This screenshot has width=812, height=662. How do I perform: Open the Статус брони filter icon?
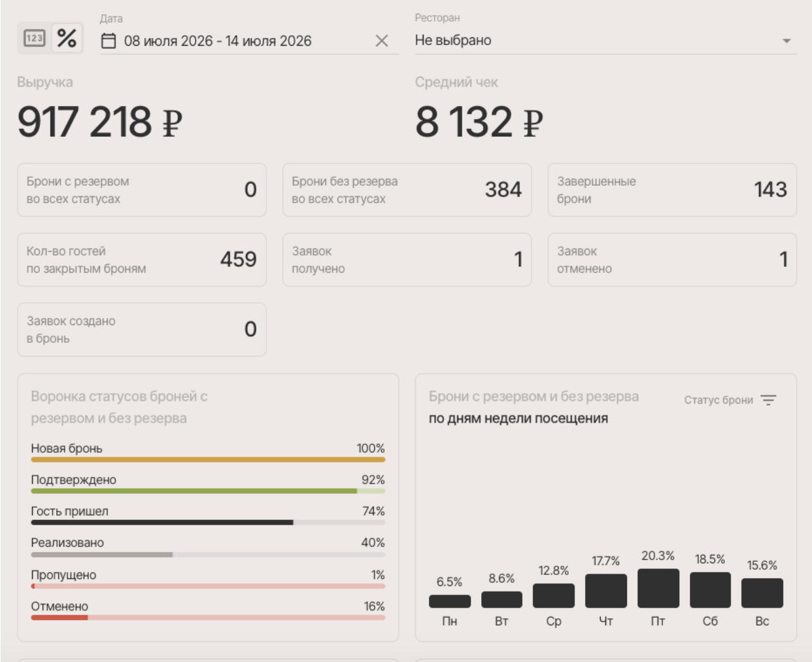768,400
